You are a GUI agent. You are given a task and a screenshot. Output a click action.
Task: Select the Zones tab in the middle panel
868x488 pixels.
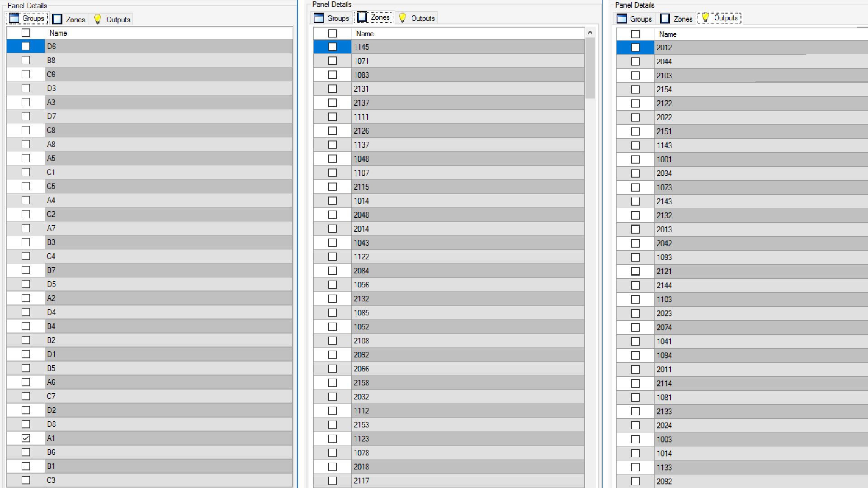(373, 17)
